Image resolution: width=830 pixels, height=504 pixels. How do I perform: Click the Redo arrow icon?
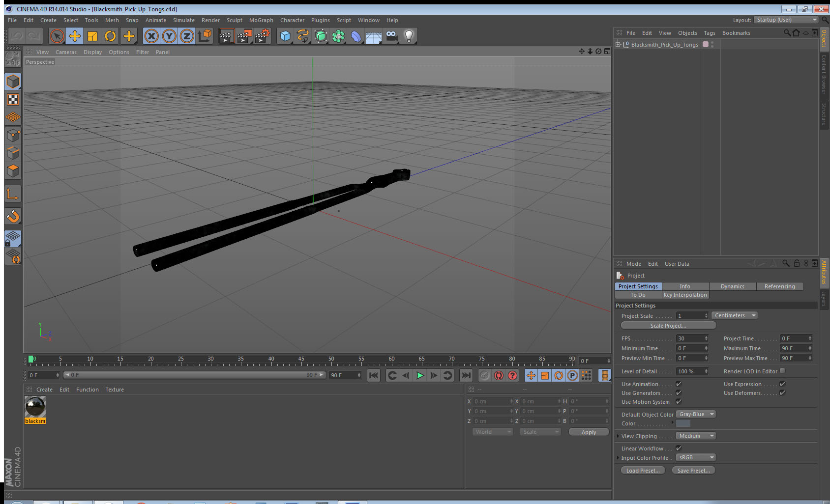click(x=34, y=36)
